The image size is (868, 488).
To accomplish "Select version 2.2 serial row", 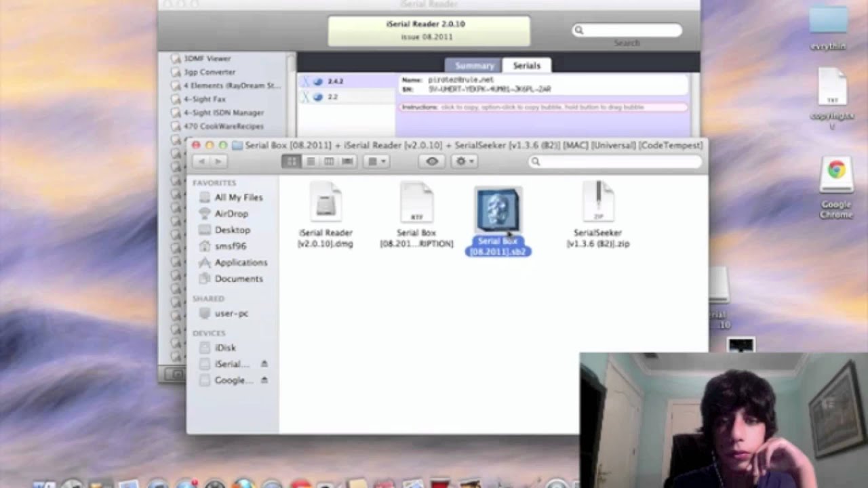I will [x=347, y=97].
